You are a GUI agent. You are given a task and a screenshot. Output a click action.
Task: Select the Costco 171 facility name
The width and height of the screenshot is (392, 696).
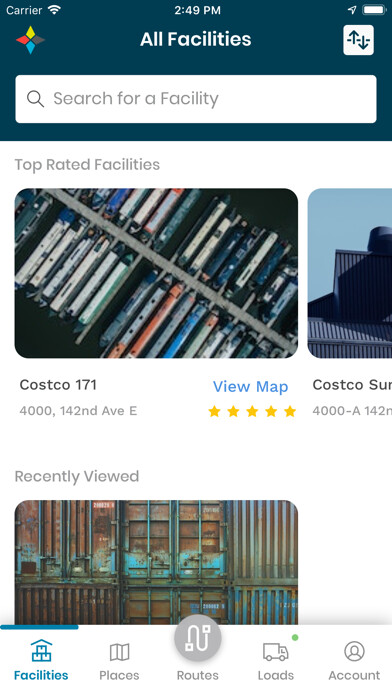58,384
